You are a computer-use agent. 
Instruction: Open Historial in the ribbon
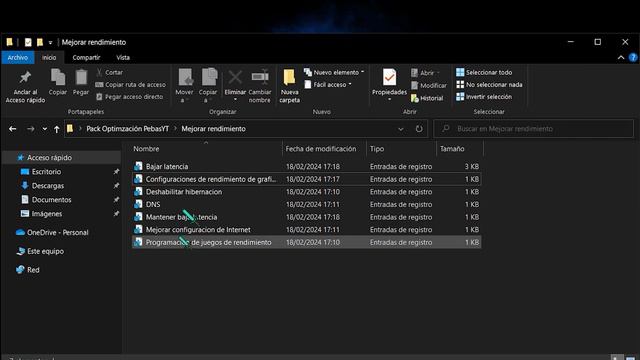click(427, 98)
